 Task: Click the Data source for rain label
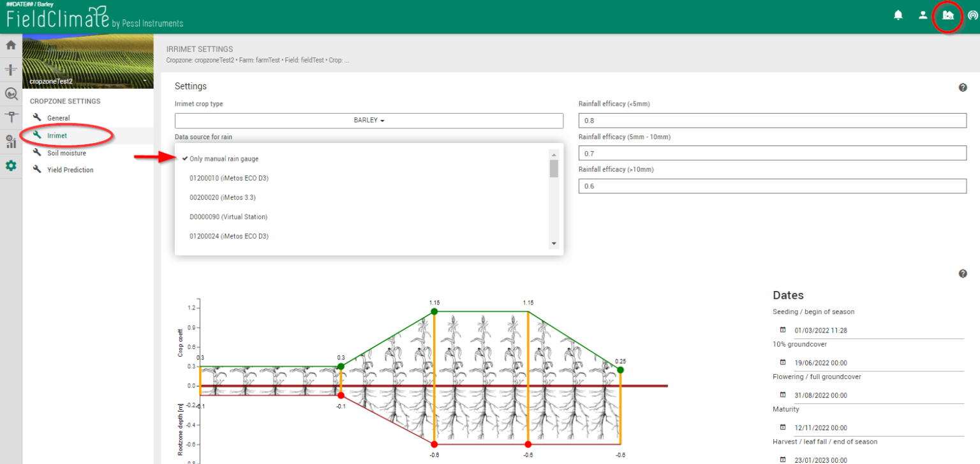pyautogui.click(x=204, y=137)
